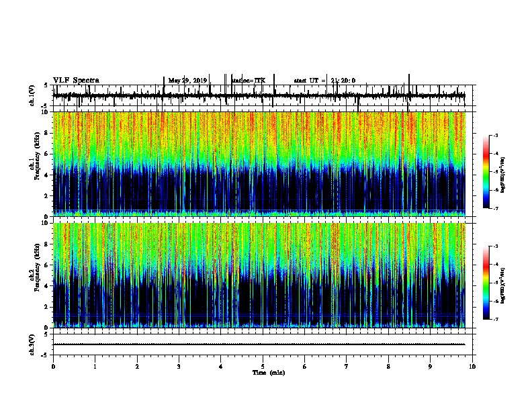Click the "start UT = 21:20:0" label
Image resolution: width=532 pixels, height=411 pixels.
tap(324, 81)
